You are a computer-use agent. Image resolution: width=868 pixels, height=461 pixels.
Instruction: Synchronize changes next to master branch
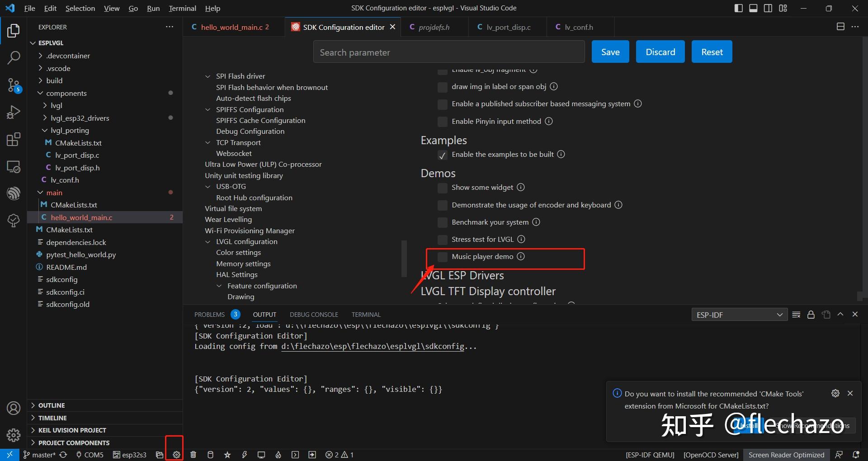click(63, 455)
